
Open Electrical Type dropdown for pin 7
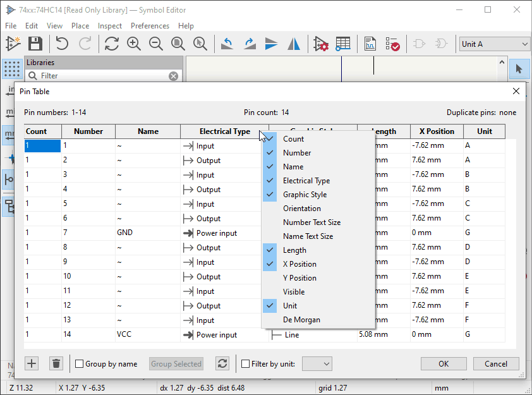pyautogui.click(x=217, y=233)
